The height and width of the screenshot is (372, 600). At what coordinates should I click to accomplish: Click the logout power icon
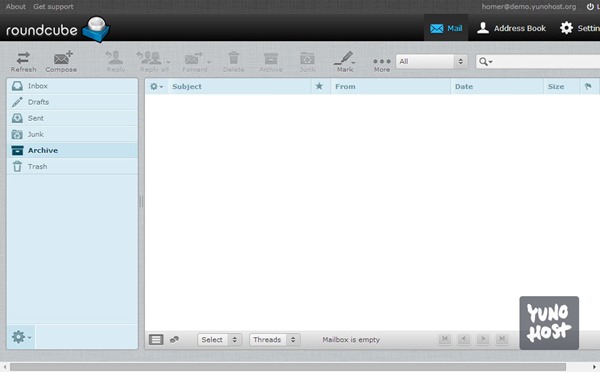coord(590,7)
